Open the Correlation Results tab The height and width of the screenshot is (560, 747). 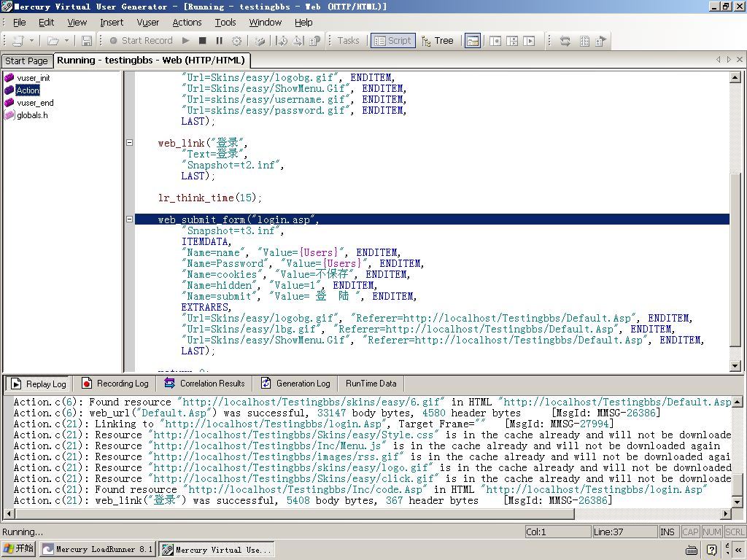(204, 384)
